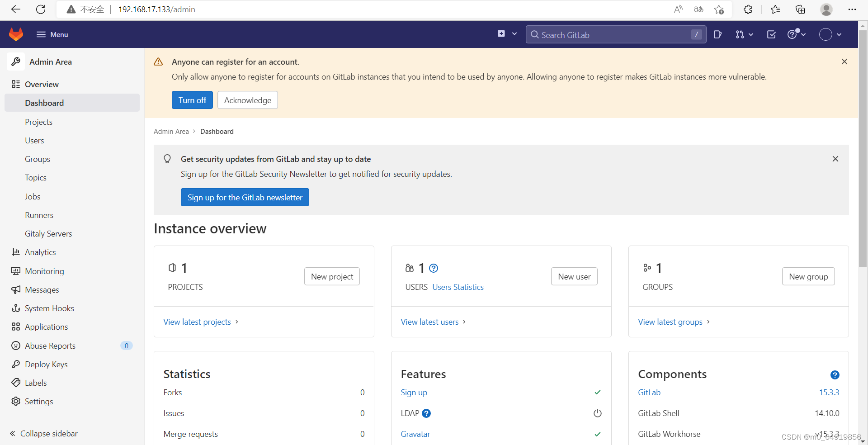Click the New user button
Viewport: 868px width, 445px height.
click(x=574, y=276)
